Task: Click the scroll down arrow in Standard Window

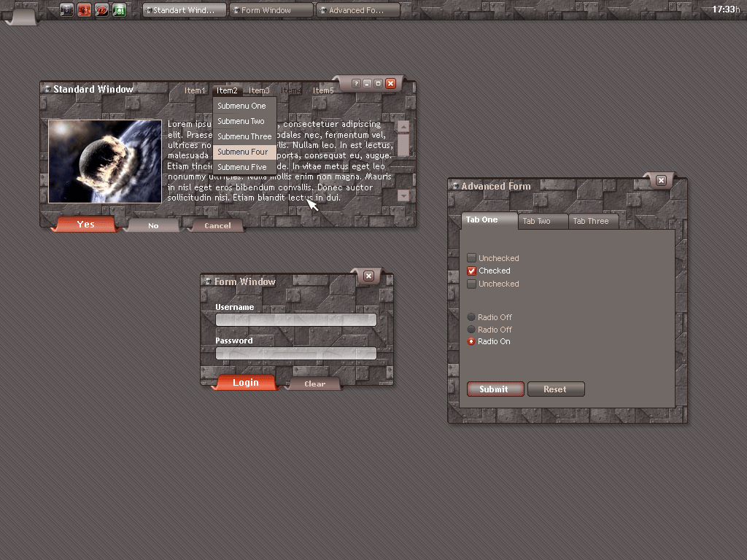Action: [x=403, y=195]
